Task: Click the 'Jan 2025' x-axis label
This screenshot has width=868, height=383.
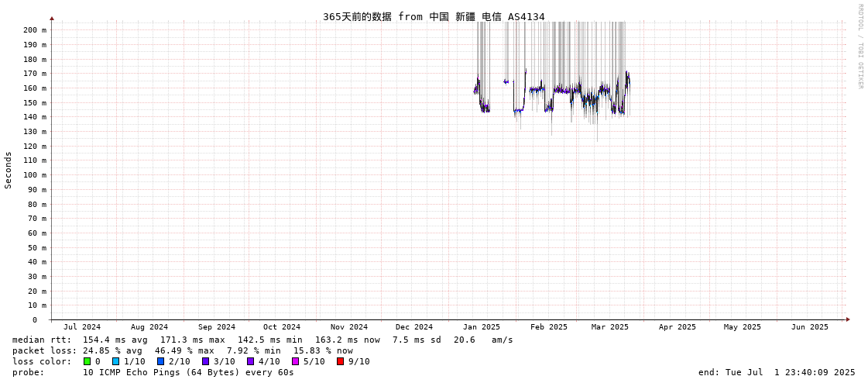Action: tap(482, 327)
